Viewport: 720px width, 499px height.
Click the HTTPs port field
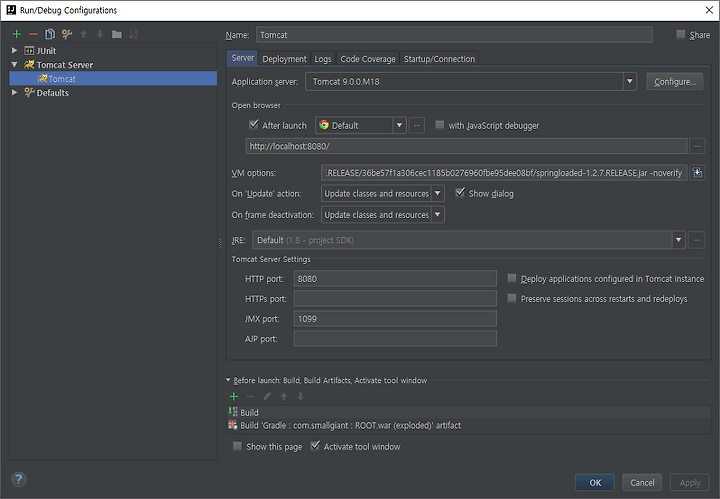point(395,298)
